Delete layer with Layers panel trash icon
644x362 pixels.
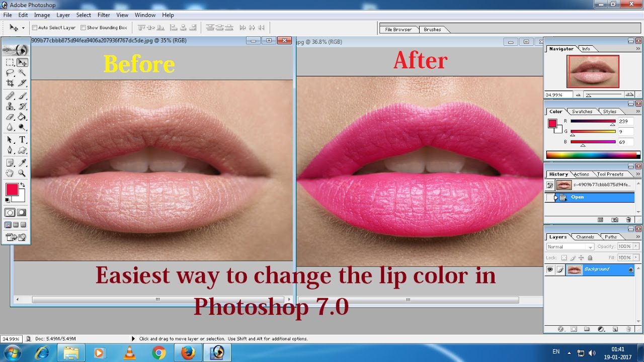628,329
